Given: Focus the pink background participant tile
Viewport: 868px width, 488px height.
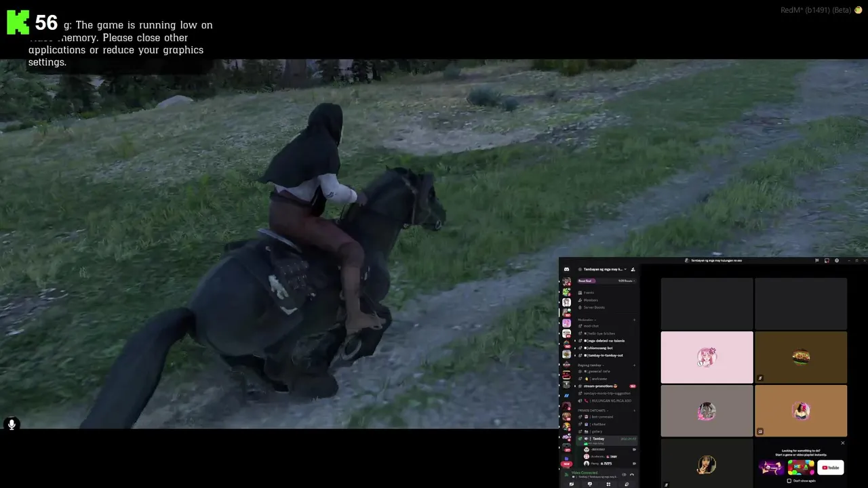Looking at the screenshot, I should click(x=707, y=357).
